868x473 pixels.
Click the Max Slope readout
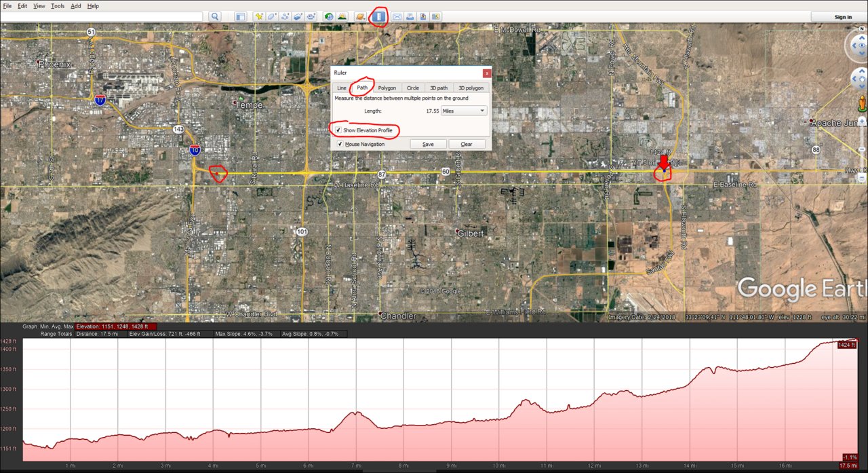pyautogui.click(x=247, y=334)
